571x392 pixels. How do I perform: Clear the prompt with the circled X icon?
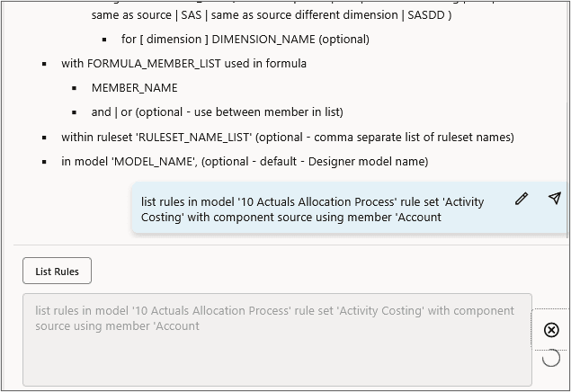[x=552, y=330]
